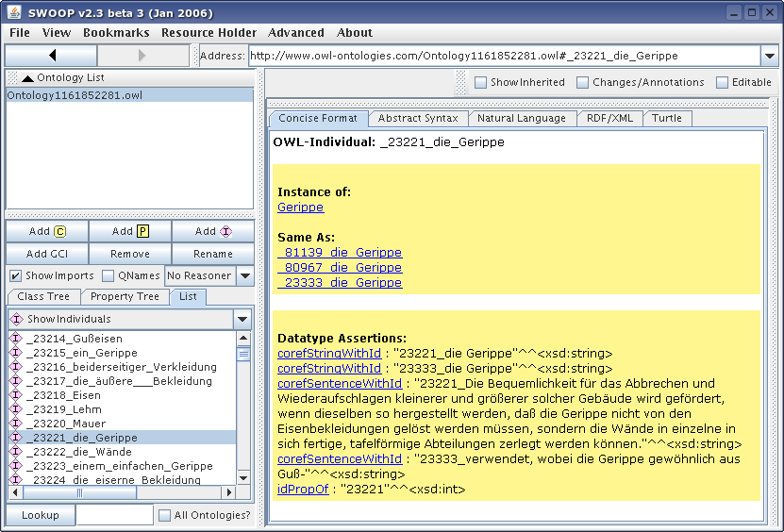This screenshot has width=784, height=532.
Task: Select individual icon beside _23220_Mauer
Action: point(15,424)
